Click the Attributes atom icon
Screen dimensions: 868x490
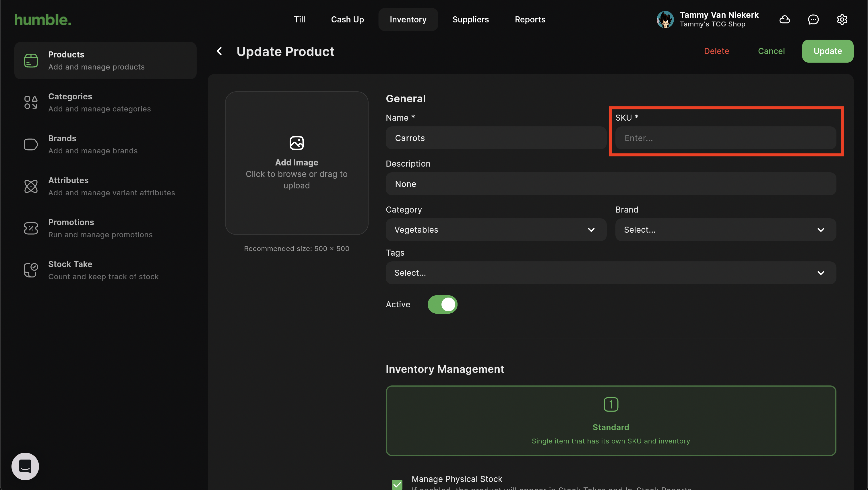click(31, 186)
